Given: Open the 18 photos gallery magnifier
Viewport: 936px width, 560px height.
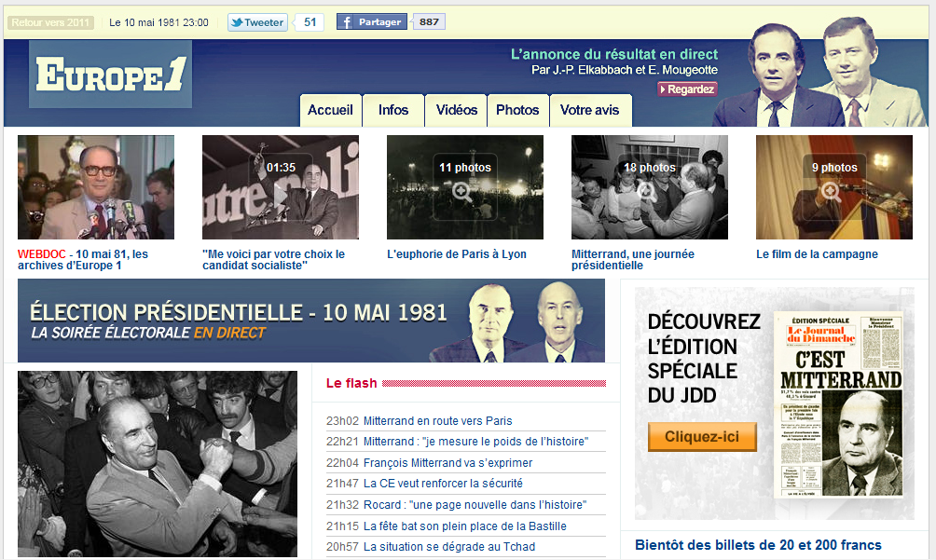Looking at the screenshot, I should pos(646,192).
